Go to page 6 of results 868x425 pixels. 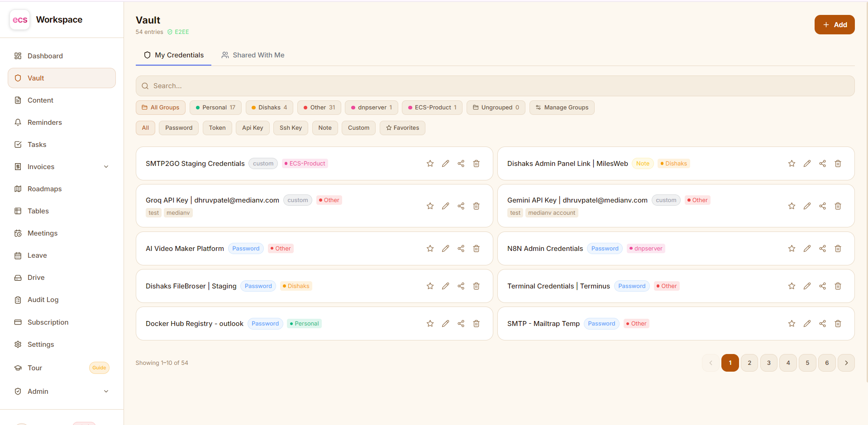(827, 363)
